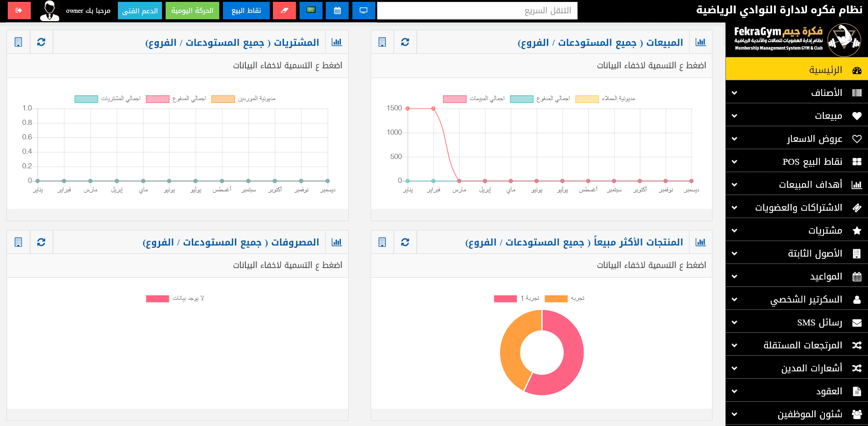Open the calendar icon in top bar
868x426 pixels.
pos(337,11)
